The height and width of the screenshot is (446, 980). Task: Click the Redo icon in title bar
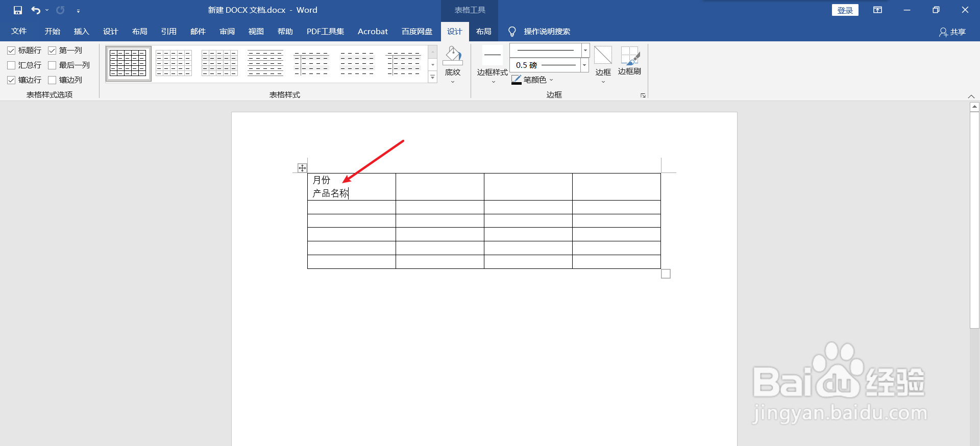pyautogui.click(x=60, y=10)
